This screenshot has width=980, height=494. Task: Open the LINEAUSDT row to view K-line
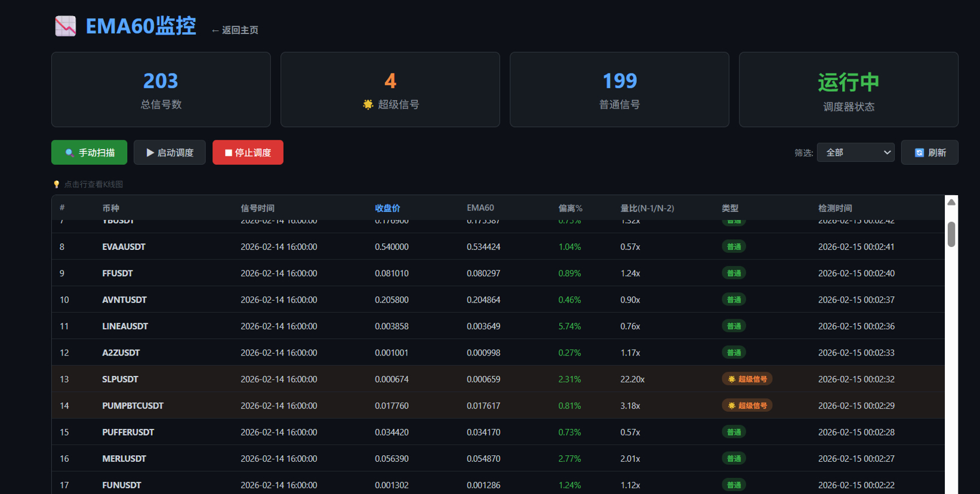click(125, 326)
